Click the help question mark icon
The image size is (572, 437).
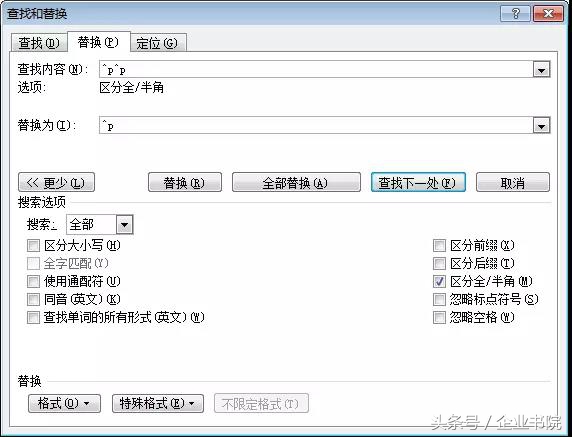(515, 14)
